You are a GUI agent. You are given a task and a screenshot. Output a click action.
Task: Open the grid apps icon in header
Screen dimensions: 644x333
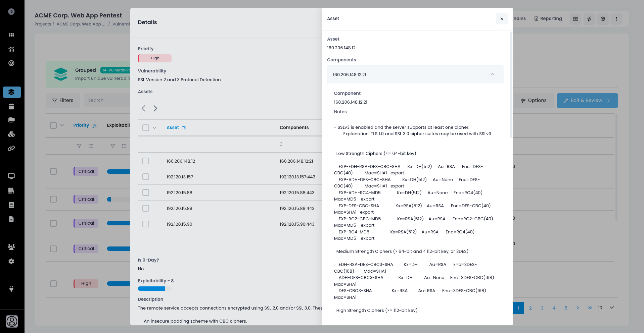click(x=575, y=19)
